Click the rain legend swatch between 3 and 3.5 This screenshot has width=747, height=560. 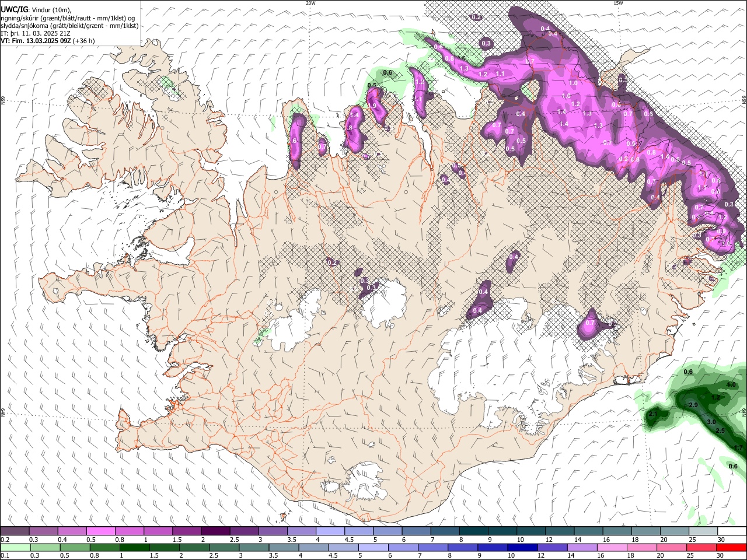click(253, 547)
